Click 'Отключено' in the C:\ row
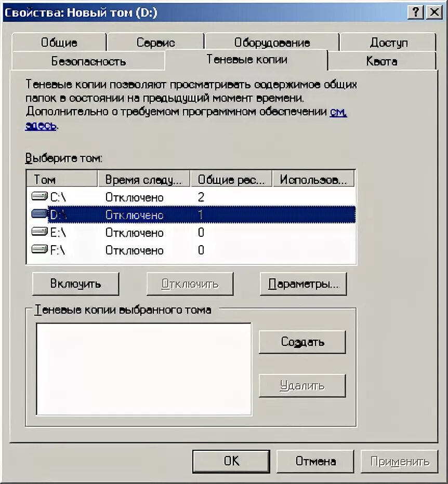Screen dimensions: 448x484 point(135,197)
